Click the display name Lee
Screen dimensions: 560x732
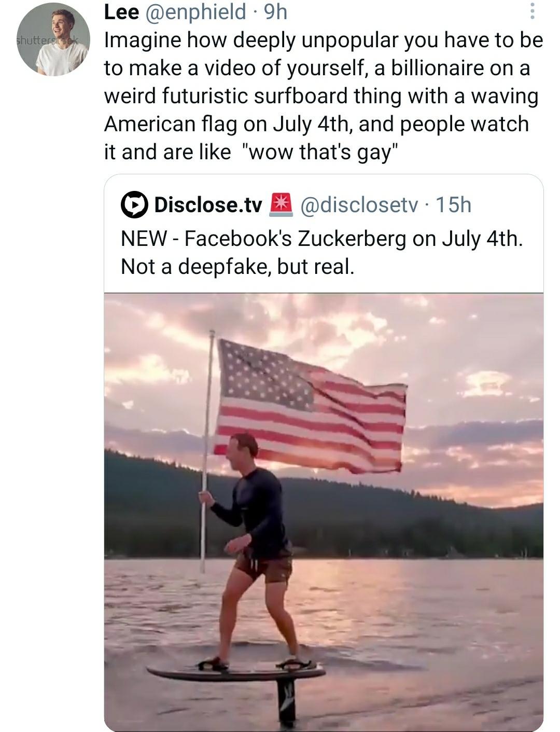(x=121, y=12)
